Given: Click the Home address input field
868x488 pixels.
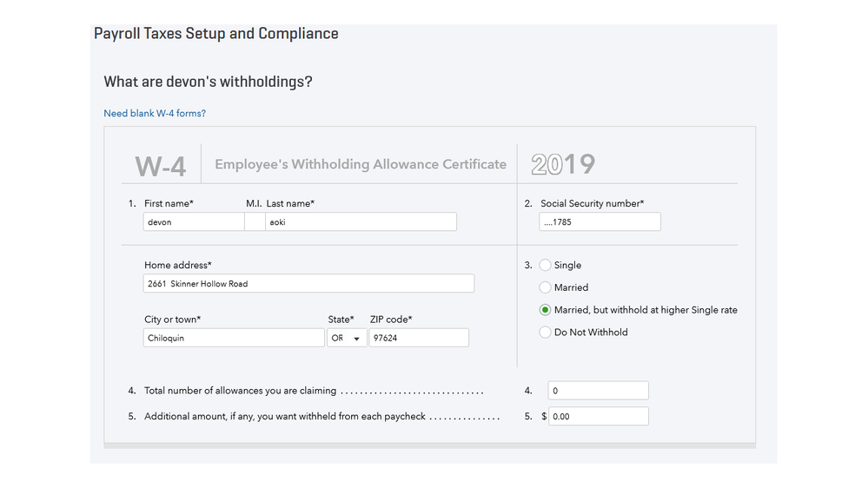Looking at the screenshot, I should coord(308,284).
